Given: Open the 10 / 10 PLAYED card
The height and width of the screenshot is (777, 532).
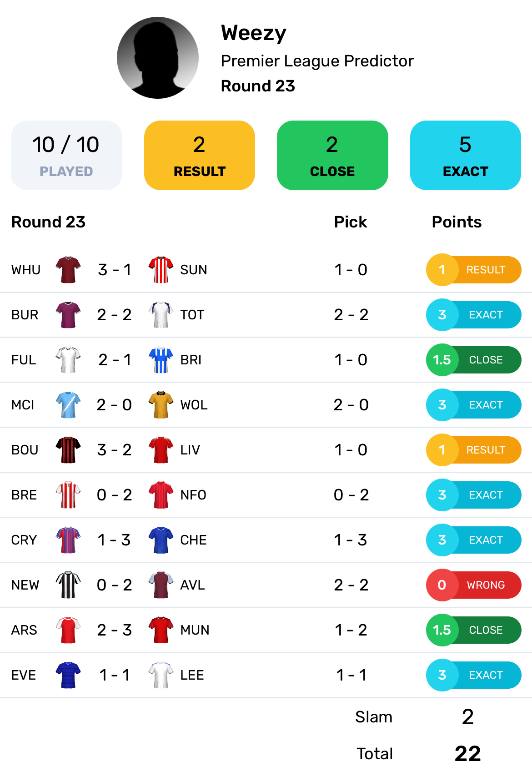Looking at the screenshot, I should (x=66, y=155).
